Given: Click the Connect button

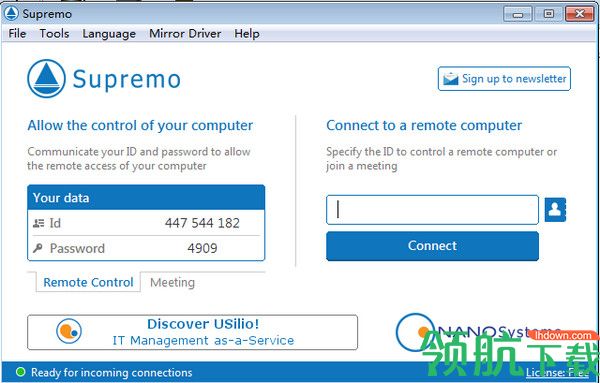Looking at the screenshot, I should (432, 246).
